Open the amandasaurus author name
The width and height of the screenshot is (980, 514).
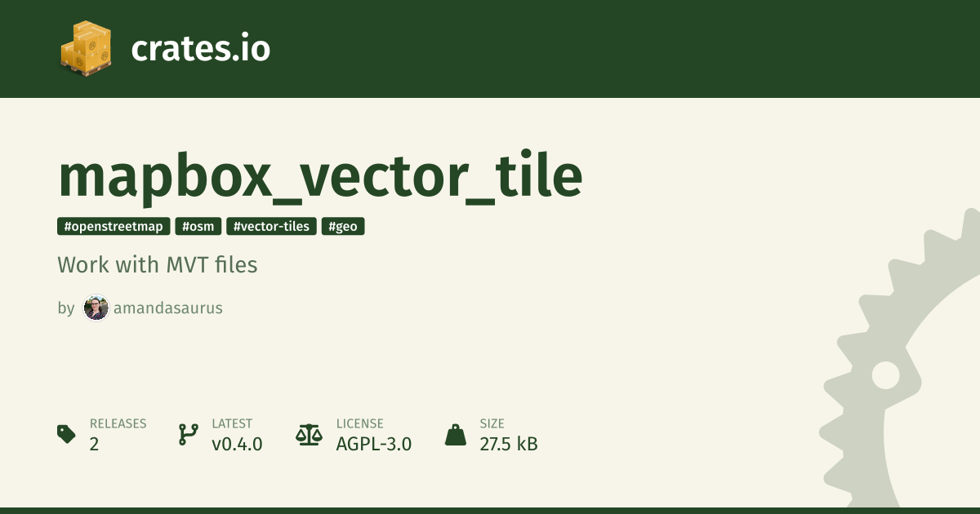[x=168, y=308]
